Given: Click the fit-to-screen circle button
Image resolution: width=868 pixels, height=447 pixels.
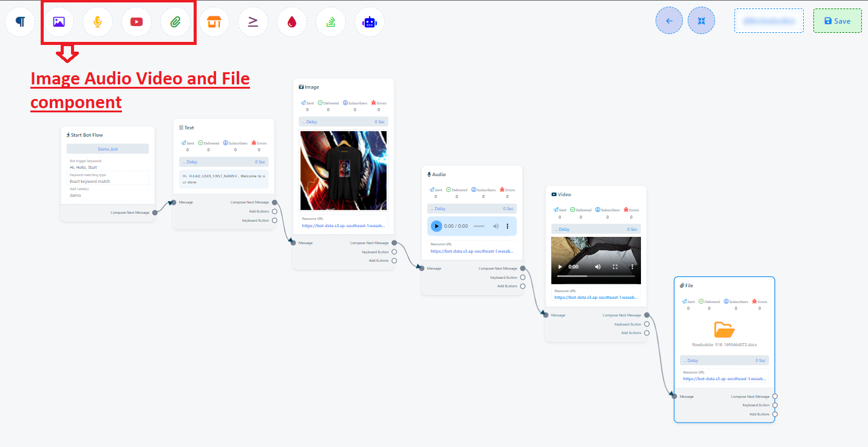Looking at the screenshot, I should point(701,21).
